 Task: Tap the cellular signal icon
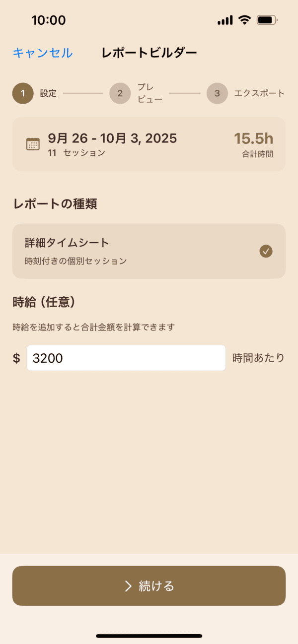coord(224,20)
